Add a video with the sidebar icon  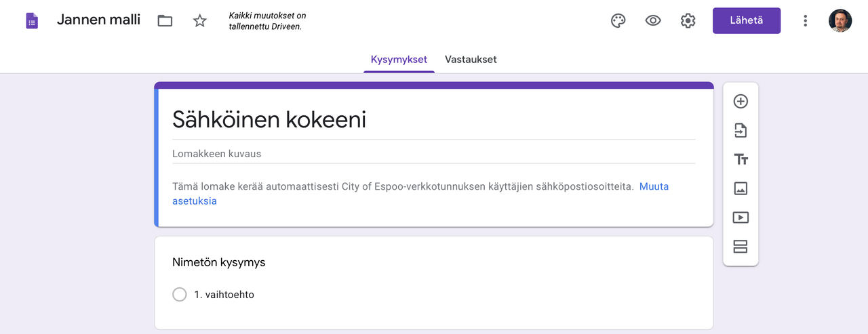[x=741, y=217]
